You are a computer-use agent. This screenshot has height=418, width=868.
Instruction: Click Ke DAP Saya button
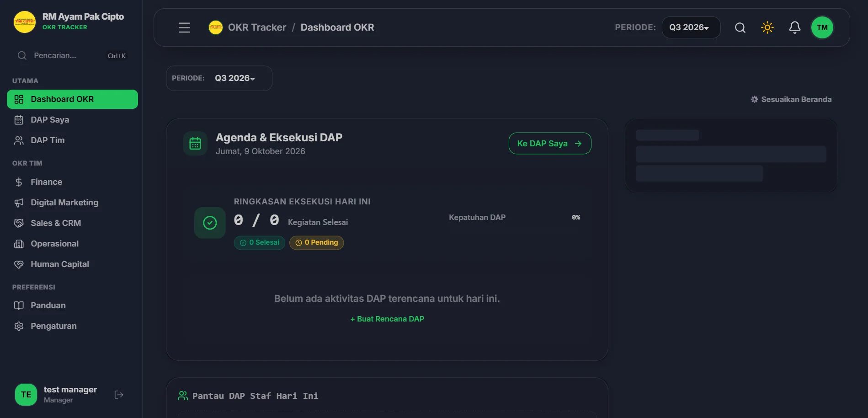tap(550, 144)
